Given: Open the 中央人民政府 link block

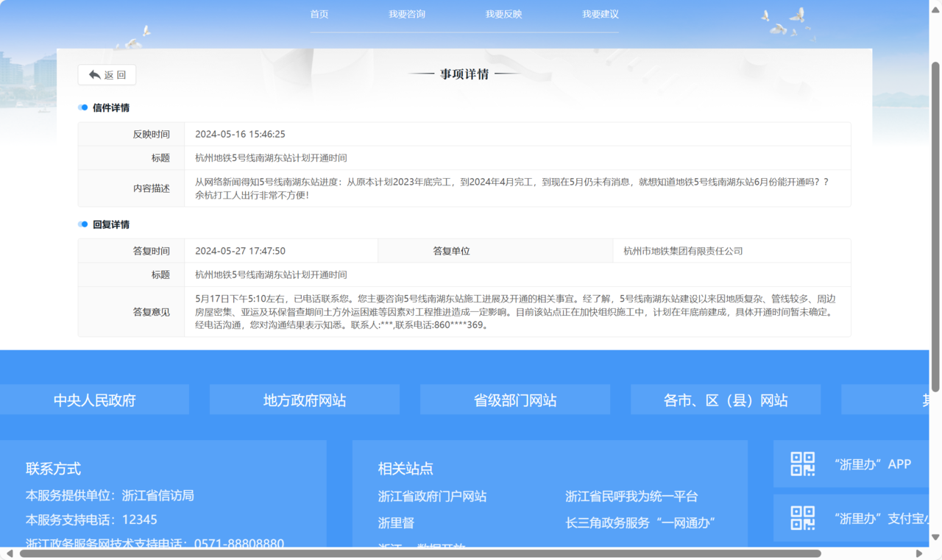Looking at the screenshot, I should 95,400.
